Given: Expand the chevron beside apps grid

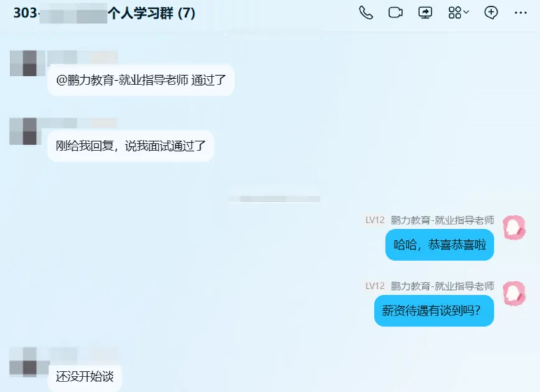Looking at the screenshot, I should pyautogui.click(x=466, y=12).
